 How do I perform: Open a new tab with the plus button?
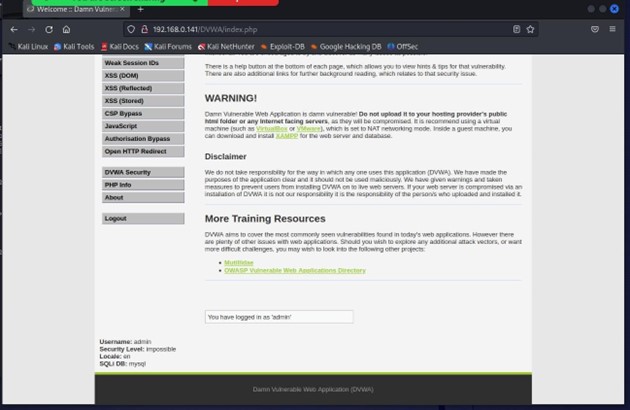pyautogui.click(x=141, y=9)
